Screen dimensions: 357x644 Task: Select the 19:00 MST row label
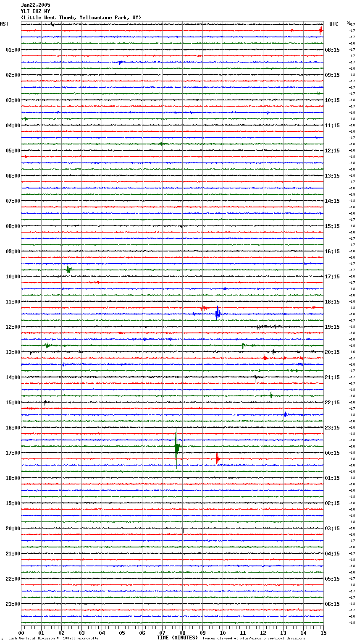pyautogui.click(x=13, y=503)
